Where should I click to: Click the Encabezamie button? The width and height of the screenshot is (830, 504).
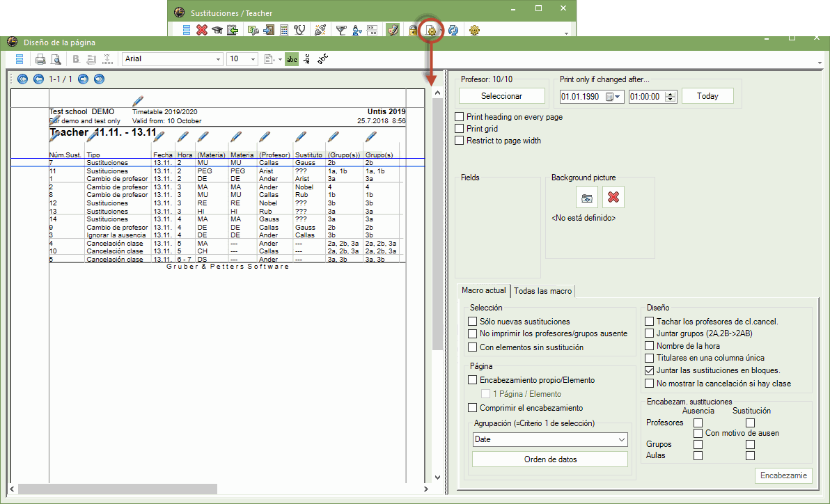[x=783, y=475]
